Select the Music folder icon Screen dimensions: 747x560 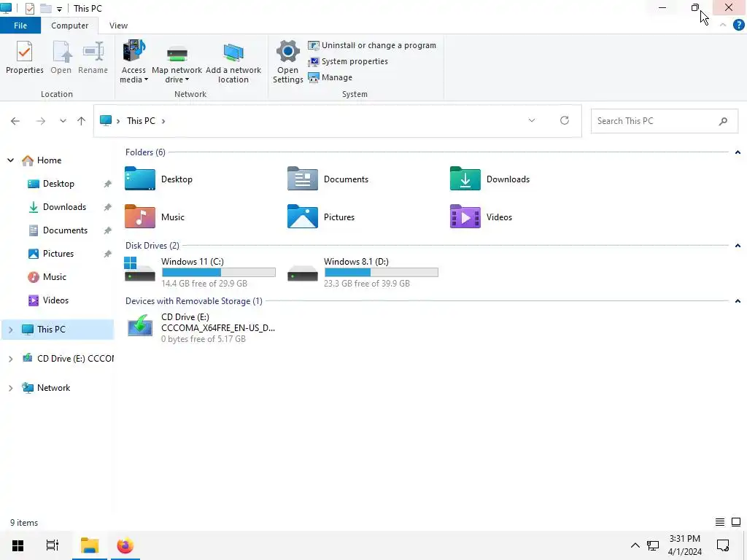pyautogui.click(x=139, y=217)
